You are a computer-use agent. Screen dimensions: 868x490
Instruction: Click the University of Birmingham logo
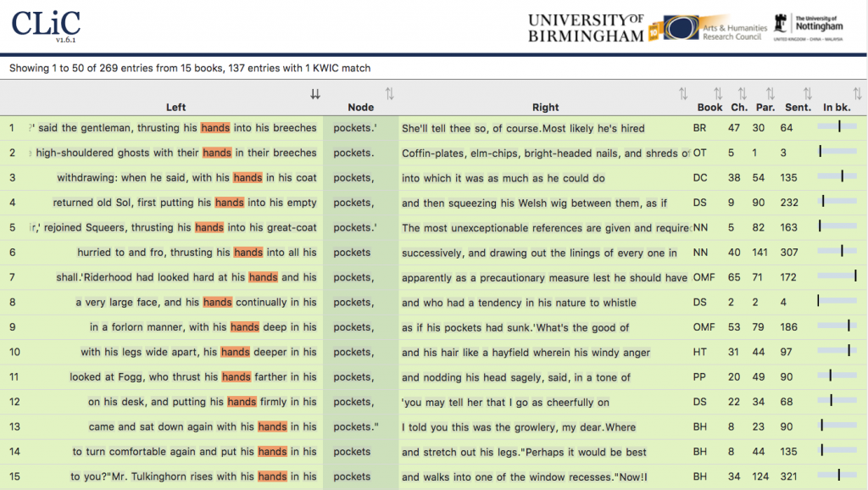point(586,27)
